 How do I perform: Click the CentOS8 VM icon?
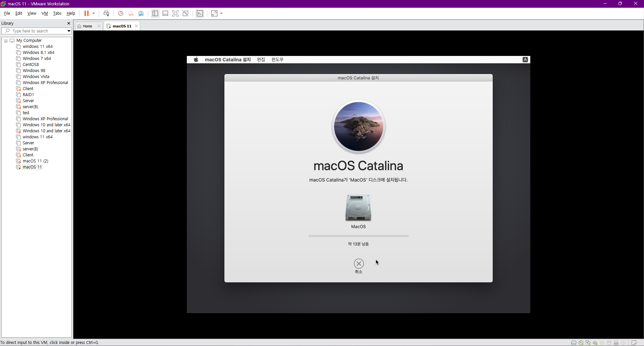point(19,65)
